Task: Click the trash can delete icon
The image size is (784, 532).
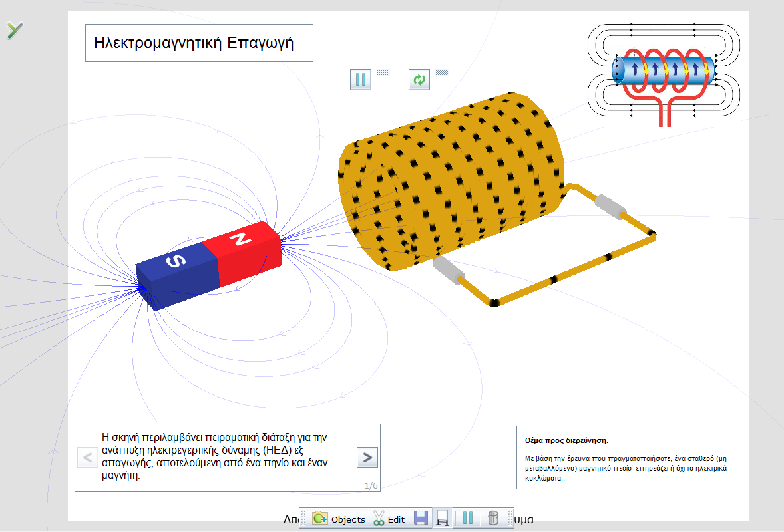Action: (493, 518)
